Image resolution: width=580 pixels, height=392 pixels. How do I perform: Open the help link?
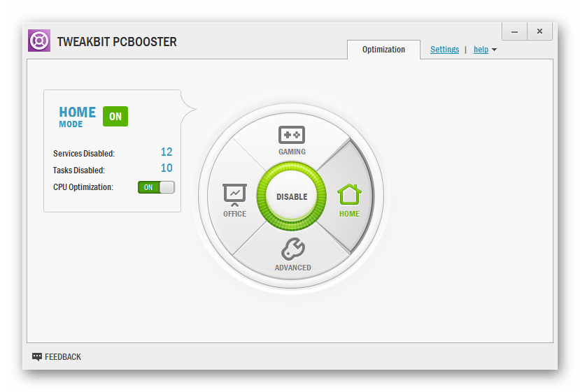pos(481,50)
